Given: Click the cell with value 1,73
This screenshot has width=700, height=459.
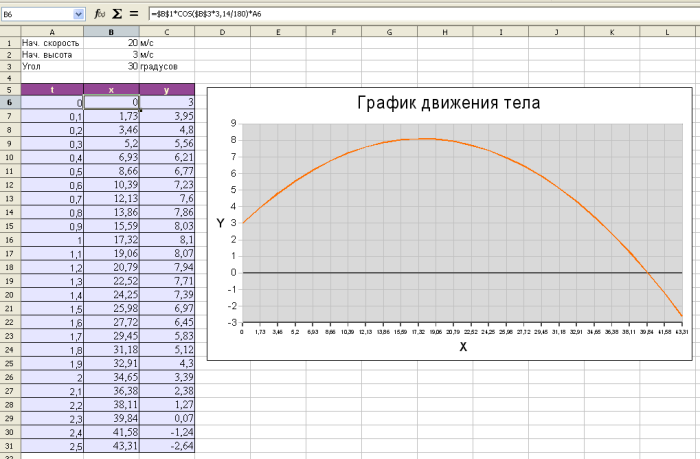Looking at the screenshot, I should pos(112,116).
